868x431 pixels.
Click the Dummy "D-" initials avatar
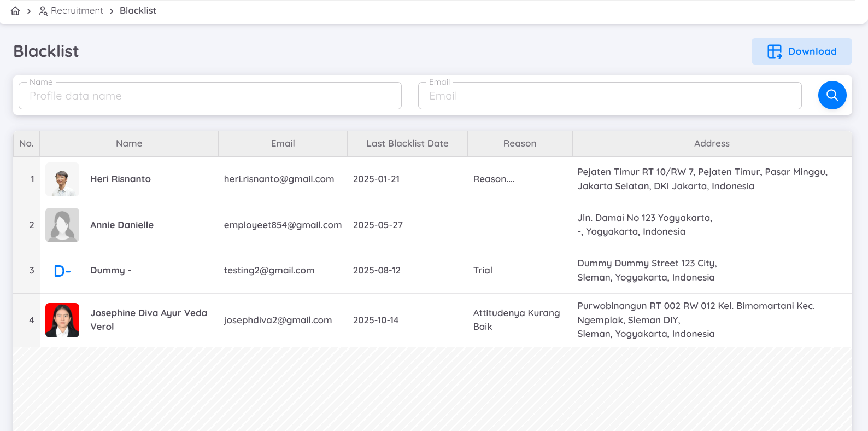coord(62,271)
